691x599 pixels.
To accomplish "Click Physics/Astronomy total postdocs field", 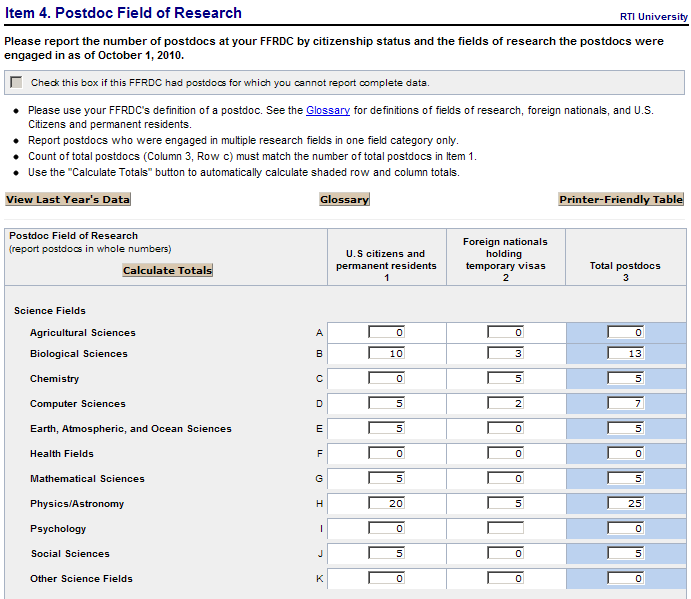I will 625,504.
